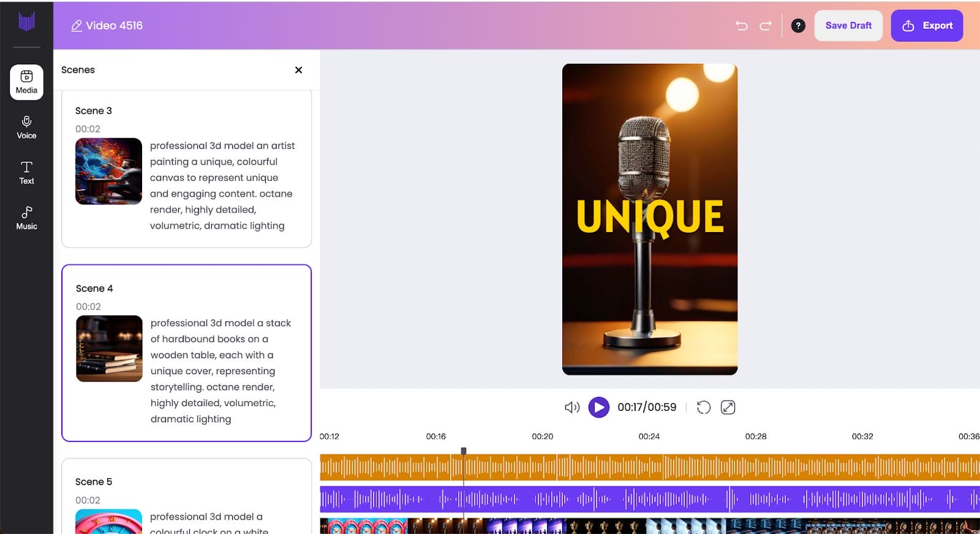
Task: Click the undo arrow icon
Action: pos(741,26)
